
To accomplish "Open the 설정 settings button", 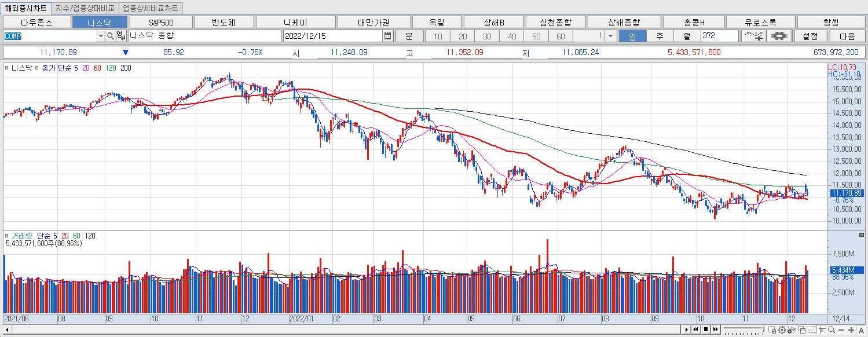I will click(810, 36).
